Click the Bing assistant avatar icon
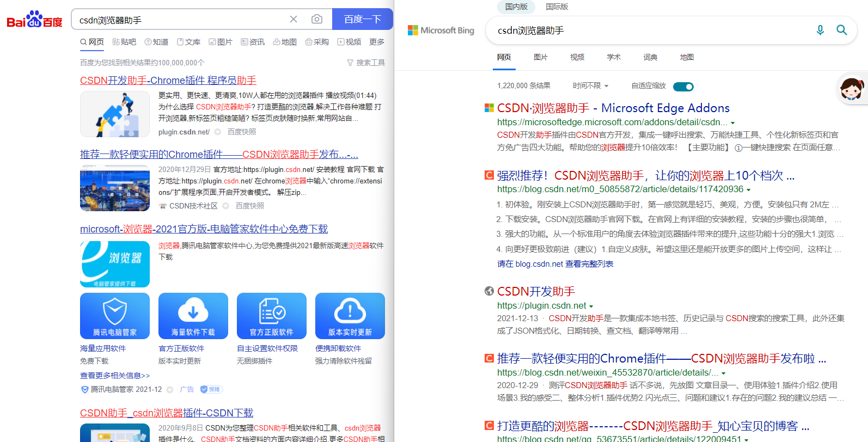The height and width of the screenshot is (442, 868). coord(852,88)
